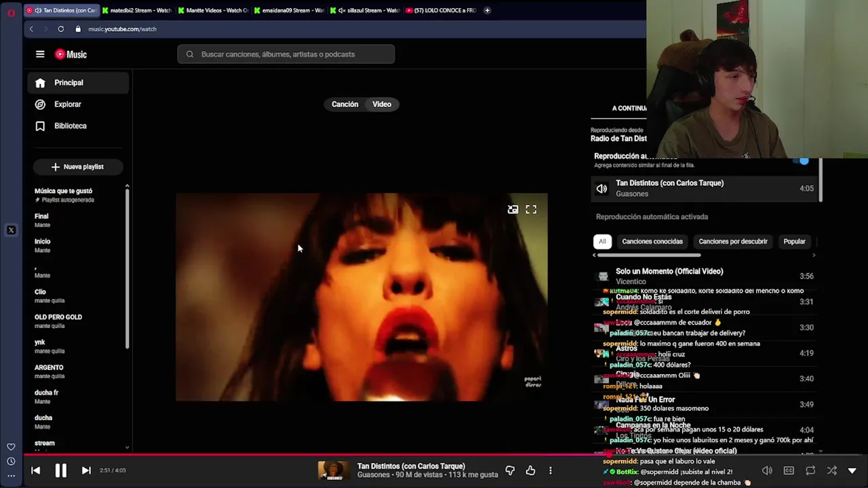Open Principal in sidebar
The image size is (868, 488).
pos(79,83)
